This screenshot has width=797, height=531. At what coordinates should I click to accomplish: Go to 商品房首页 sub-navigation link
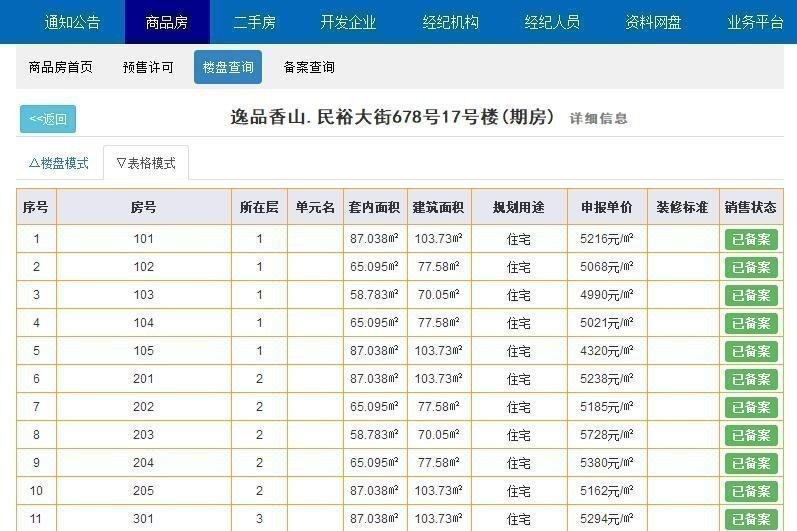(60, 67)
